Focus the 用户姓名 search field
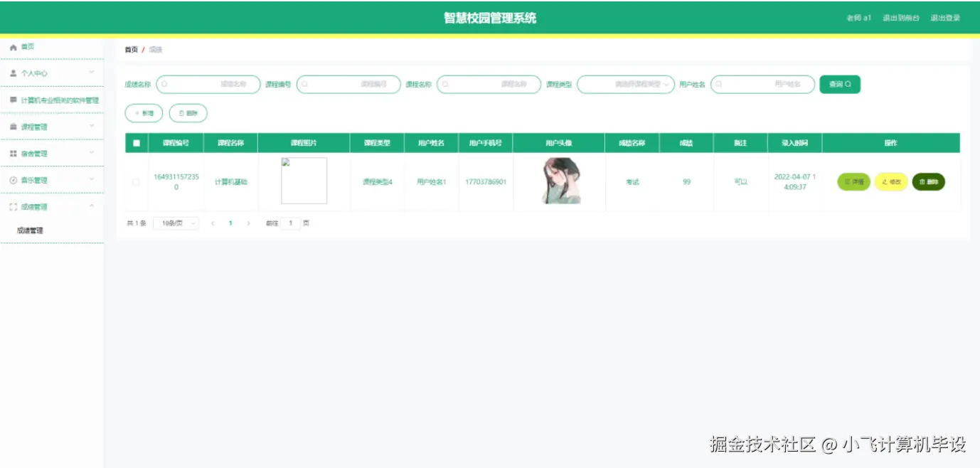 (762, 85)
